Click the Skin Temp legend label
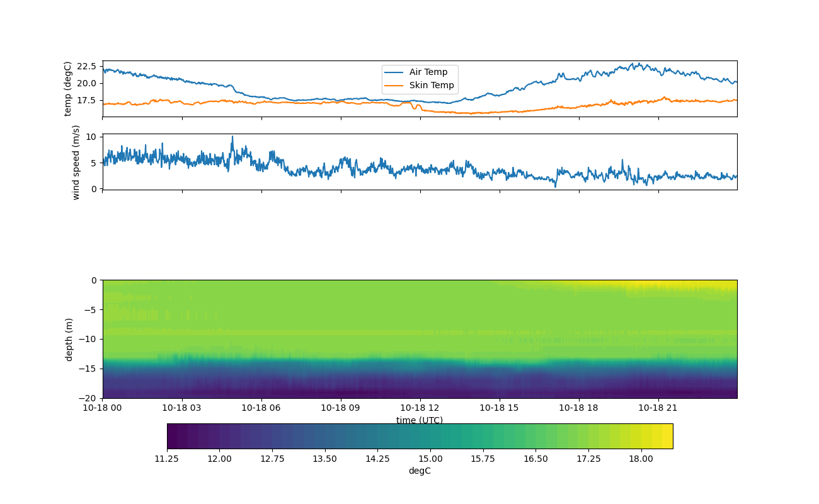The height and width of the screenshot is (504, 819). click(431, 86)
